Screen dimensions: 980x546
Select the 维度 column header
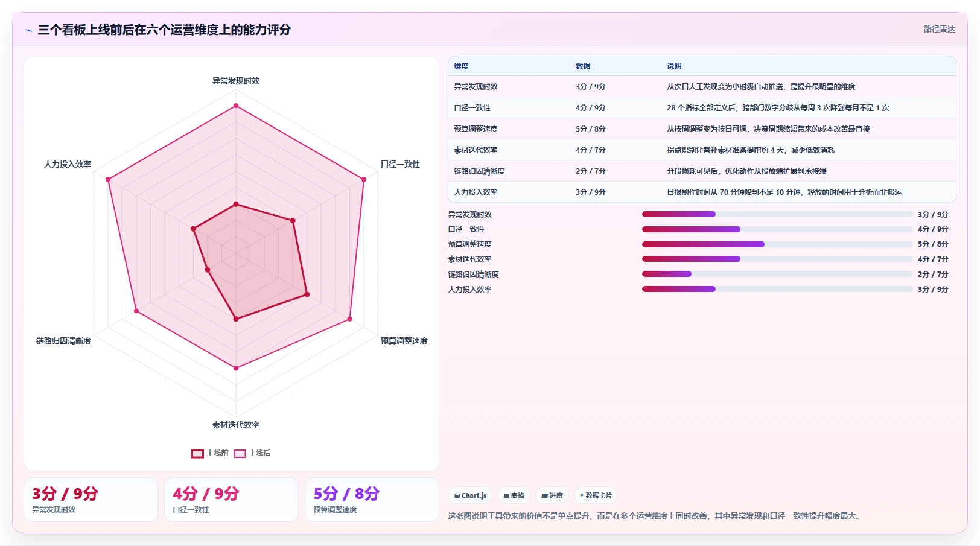461,66
